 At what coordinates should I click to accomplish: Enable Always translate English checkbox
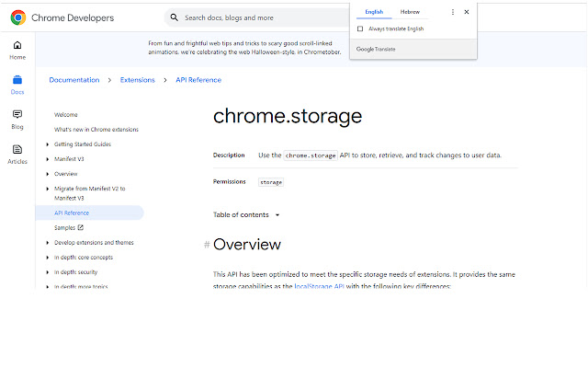[360, 29]
